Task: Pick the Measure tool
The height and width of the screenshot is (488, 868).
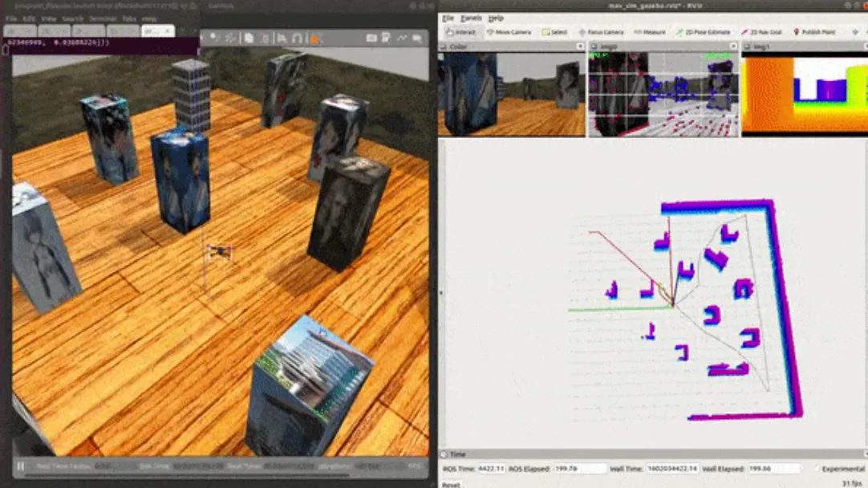Action: (x=649, y=32)
